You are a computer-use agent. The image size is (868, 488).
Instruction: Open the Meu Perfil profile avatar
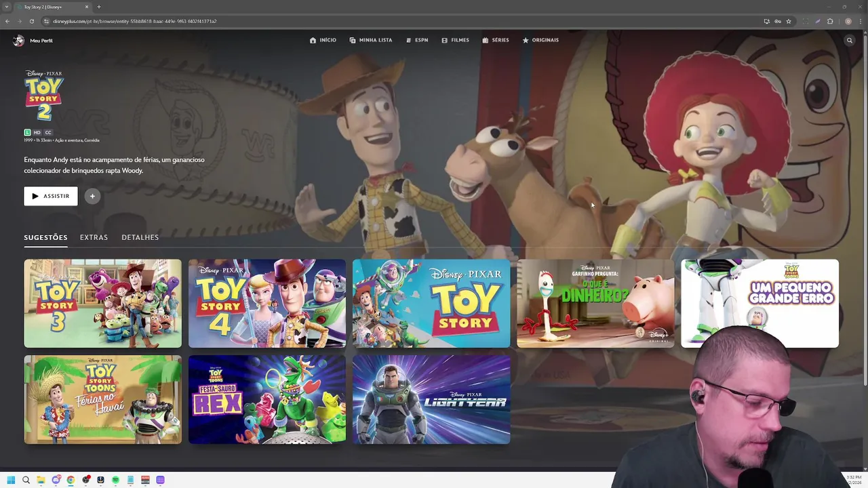pos(18,41)
